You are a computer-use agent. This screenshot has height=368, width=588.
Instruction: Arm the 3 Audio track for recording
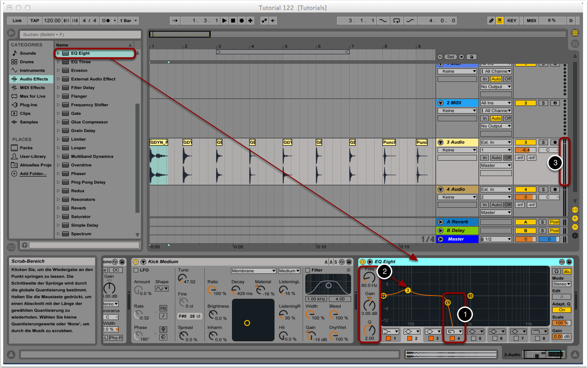click(x=555, y=143)
